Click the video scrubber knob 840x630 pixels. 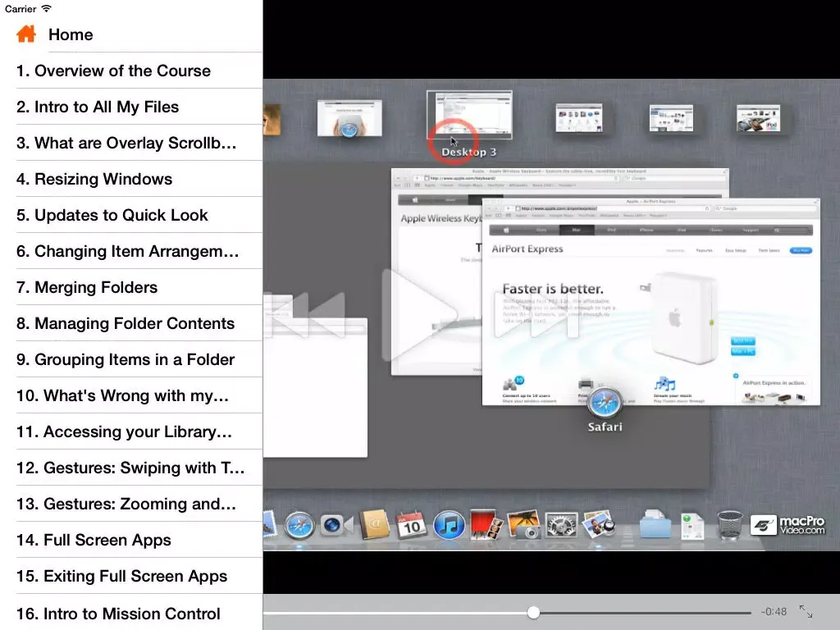tap(533, 612)
